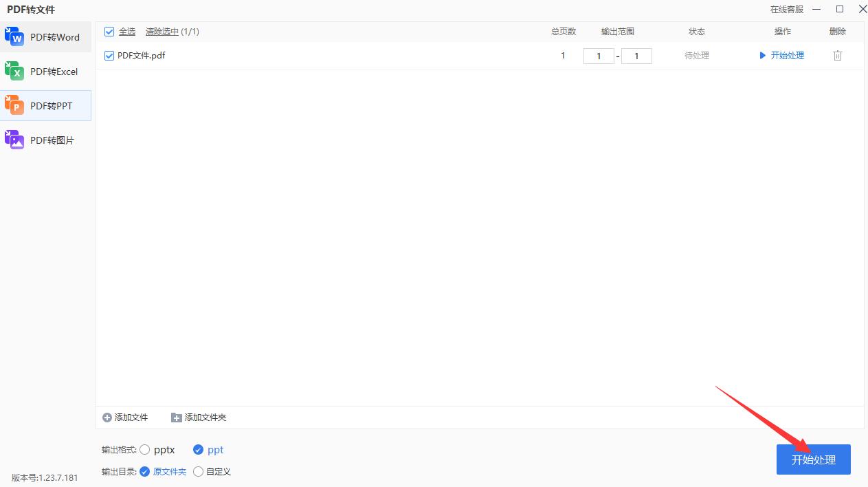Switch to the PDF转PPT tab label
The image size is (868, 487).
51,106
